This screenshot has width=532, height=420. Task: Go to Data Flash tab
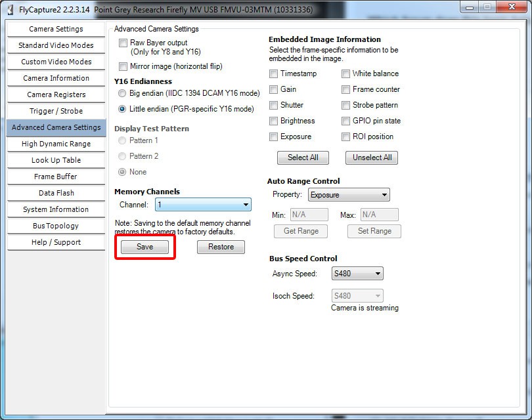point(56,193)
